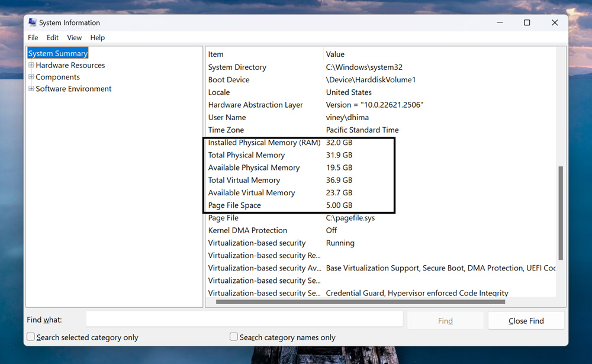This screenshot has width=592, height=364.
Task: Minimize the System Information window
Action: 500,22
